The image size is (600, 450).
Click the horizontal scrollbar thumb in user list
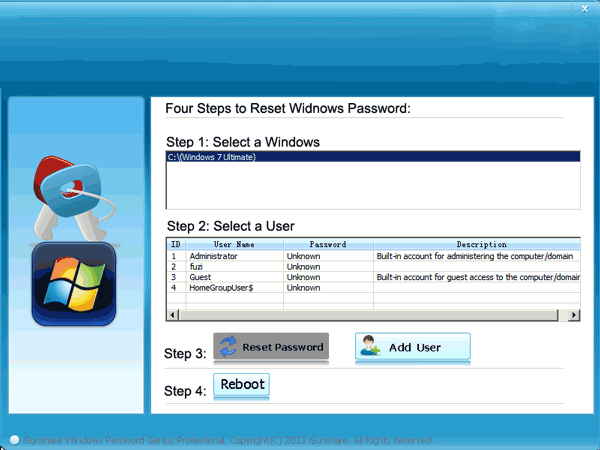pyautogui.click(x=369, y=315)
